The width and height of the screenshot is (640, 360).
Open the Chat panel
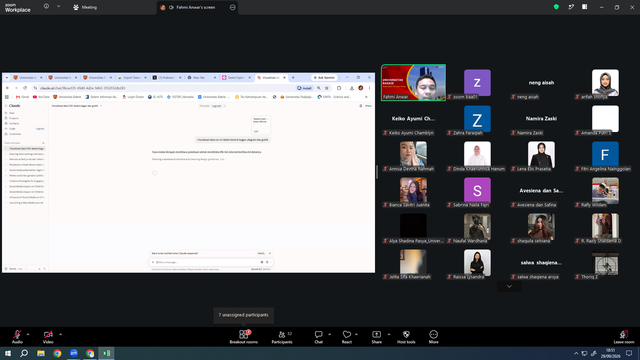tap(318, 337)
